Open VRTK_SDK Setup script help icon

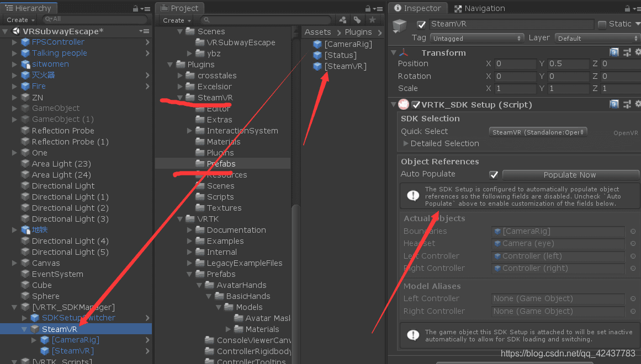click(613, 104)
